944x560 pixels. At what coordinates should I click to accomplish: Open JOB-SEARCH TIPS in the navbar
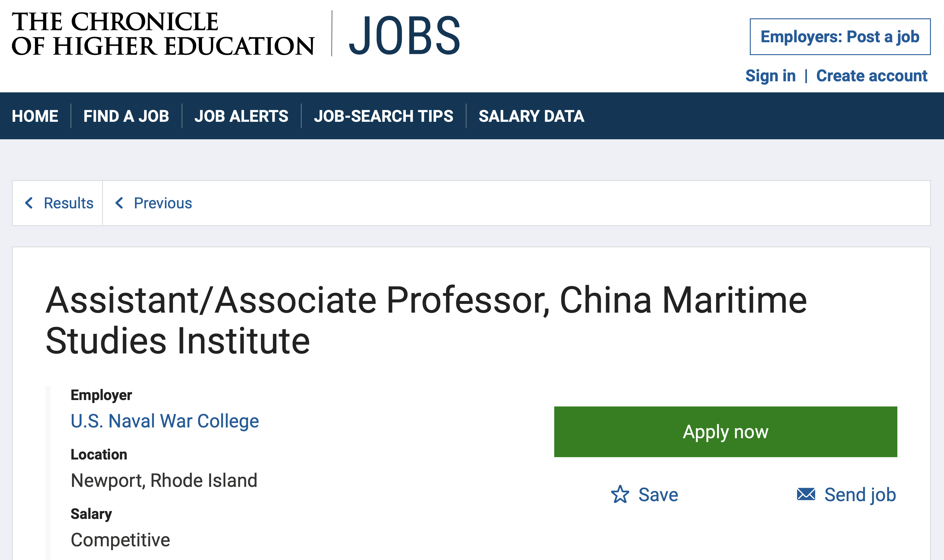pos(383,116)
